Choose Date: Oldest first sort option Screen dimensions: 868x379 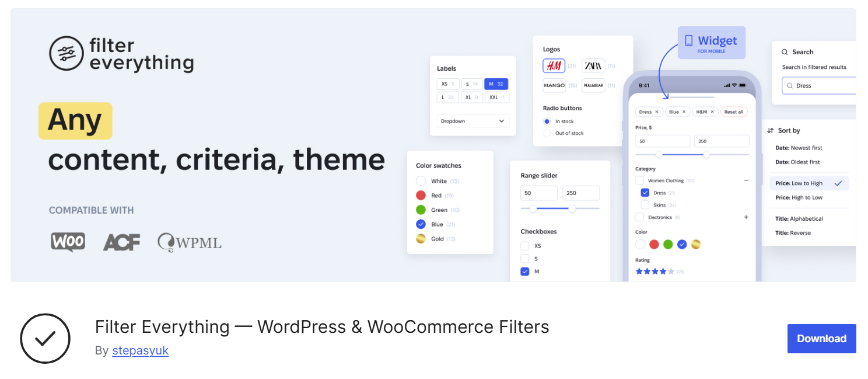pyautogui.click(x=797, y=162)
